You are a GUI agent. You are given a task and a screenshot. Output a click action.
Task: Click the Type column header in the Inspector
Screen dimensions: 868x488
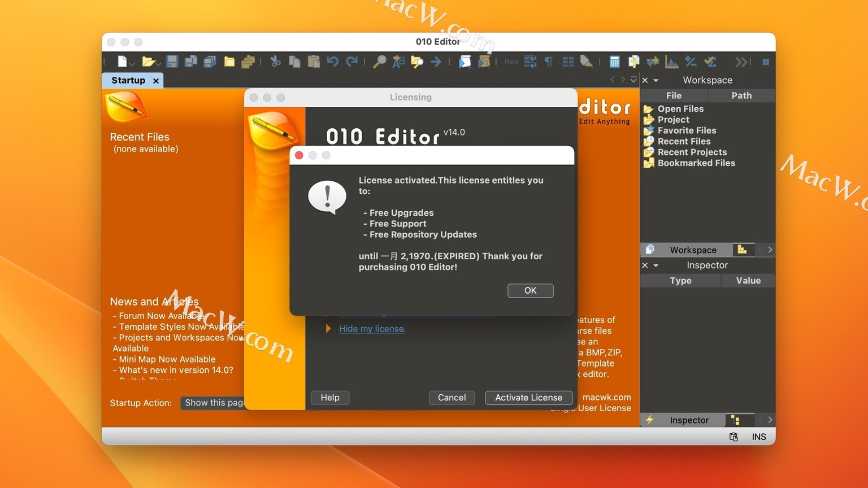click(x=680, y=281)
